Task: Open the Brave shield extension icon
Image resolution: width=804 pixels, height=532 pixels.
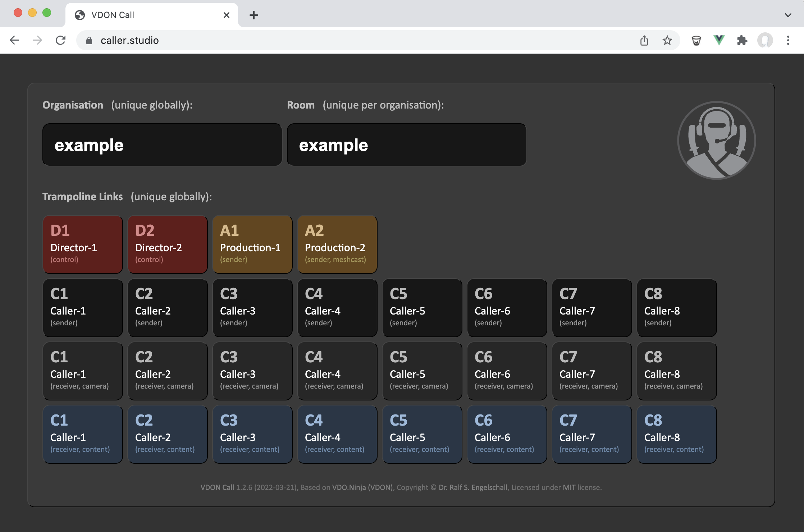Action: click(696, 40)
